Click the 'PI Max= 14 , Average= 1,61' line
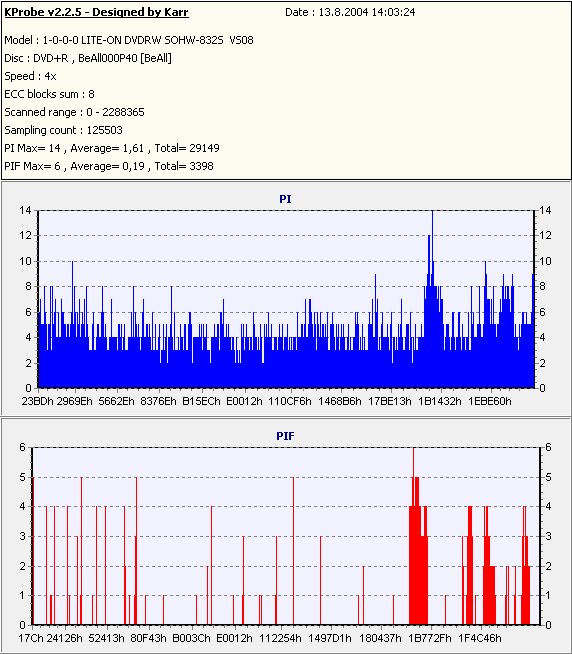 (112, 148)
